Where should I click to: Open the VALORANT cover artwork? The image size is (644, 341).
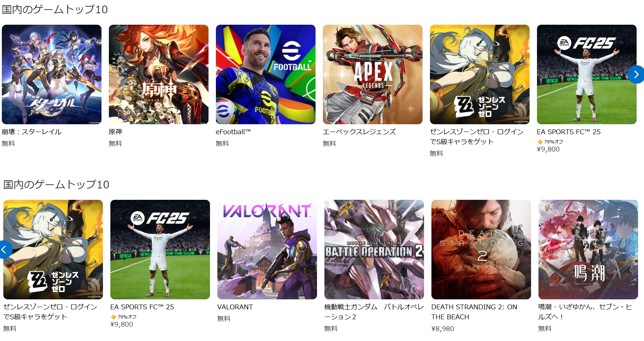click(x=267, y=250)
